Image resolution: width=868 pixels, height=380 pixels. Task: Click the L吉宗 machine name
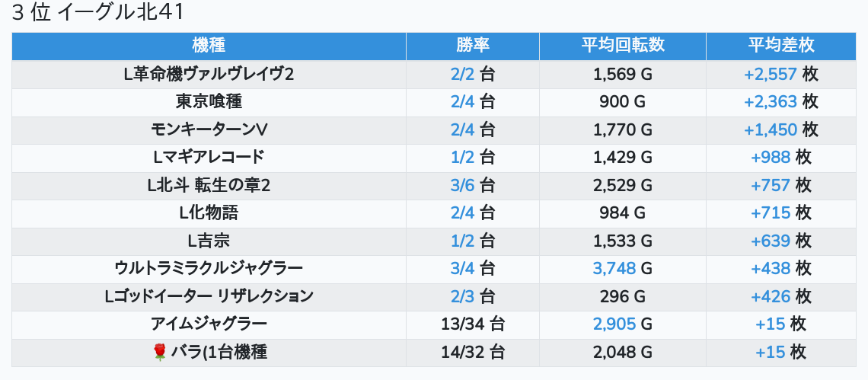tap(209, 241)
